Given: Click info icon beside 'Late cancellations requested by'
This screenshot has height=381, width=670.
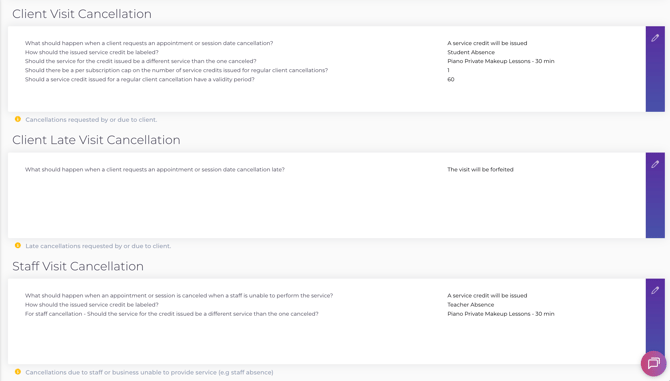Looking at the screenshot, I should point(18,246).
